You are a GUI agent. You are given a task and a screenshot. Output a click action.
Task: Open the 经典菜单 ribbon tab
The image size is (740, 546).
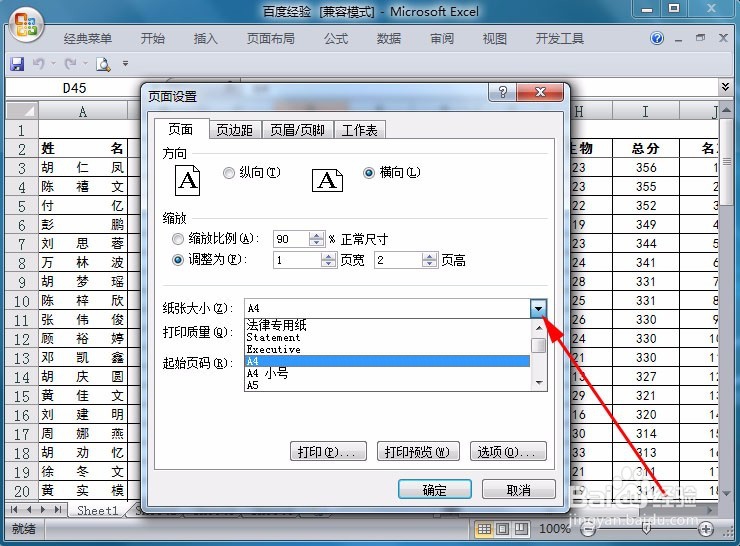[x=88, y=39]
